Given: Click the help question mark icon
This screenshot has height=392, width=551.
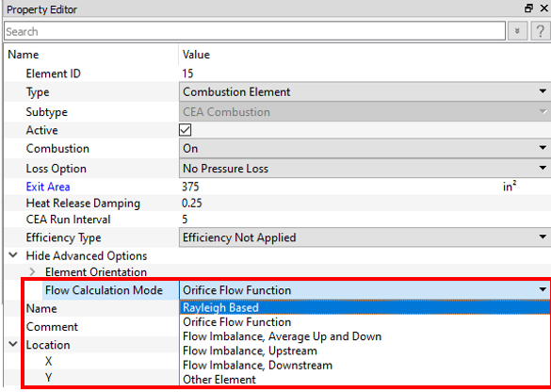Looking at the screenshot, I should point(540,31).
